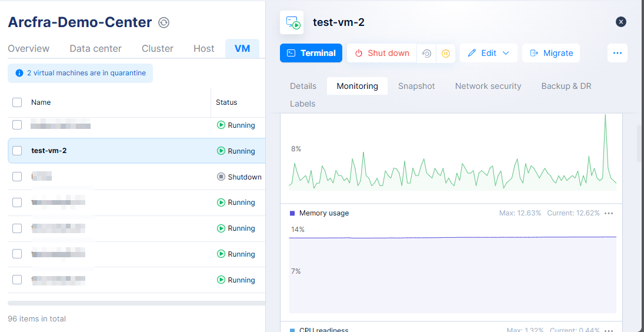Open the VM Terminal button
This screenshot has height=332, width=644.
[x=311, y=53]
